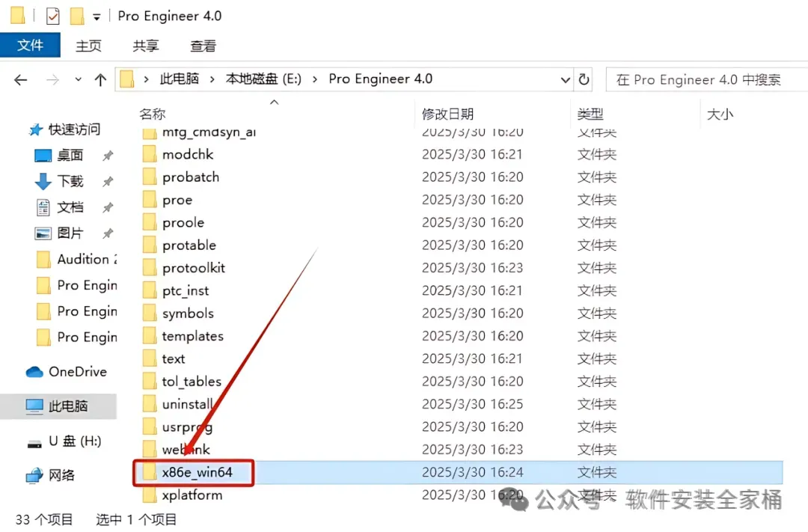This screenshot has width=808, height=532.
Task: Select the uninstall folder icon
Action: (x=150, y=403)
